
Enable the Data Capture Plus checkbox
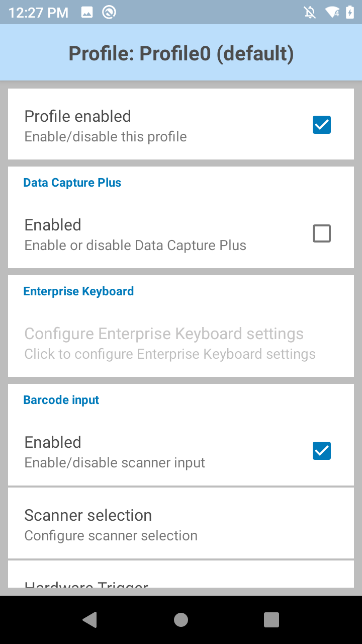pyautogui.click(x=322, y=233)
